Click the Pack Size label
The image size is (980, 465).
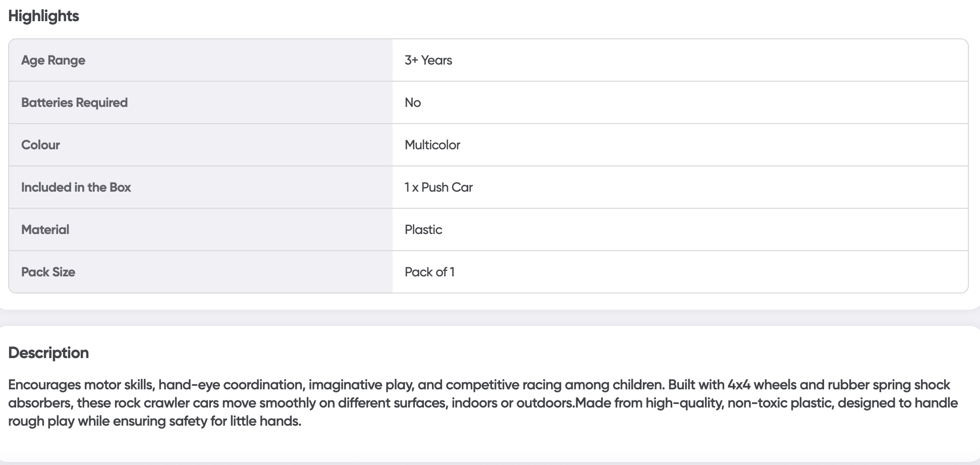(x=48, y=272)
